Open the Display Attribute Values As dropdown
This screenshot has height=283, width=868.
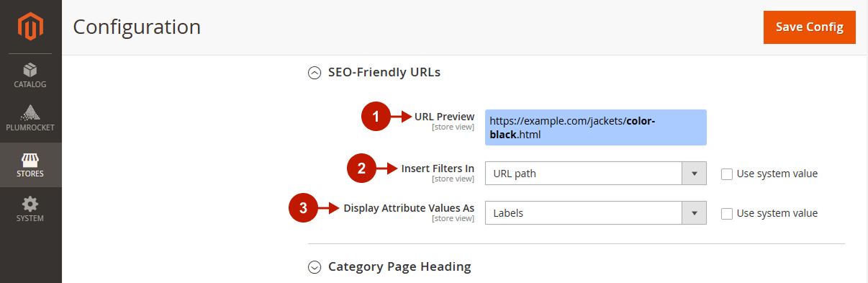pyautogui.click(x=595, y=213)
